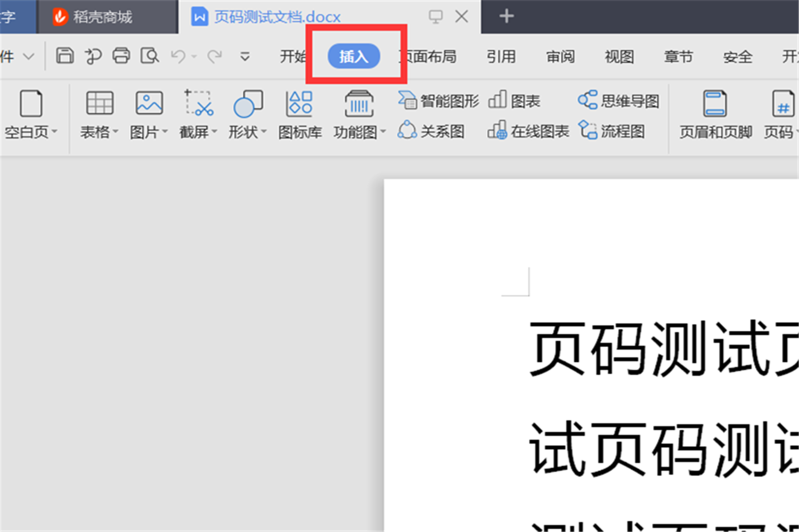Viewport: 799px width, 532px height.
Task: Open the 表格 table insert icon
Action: pos(100,103)
